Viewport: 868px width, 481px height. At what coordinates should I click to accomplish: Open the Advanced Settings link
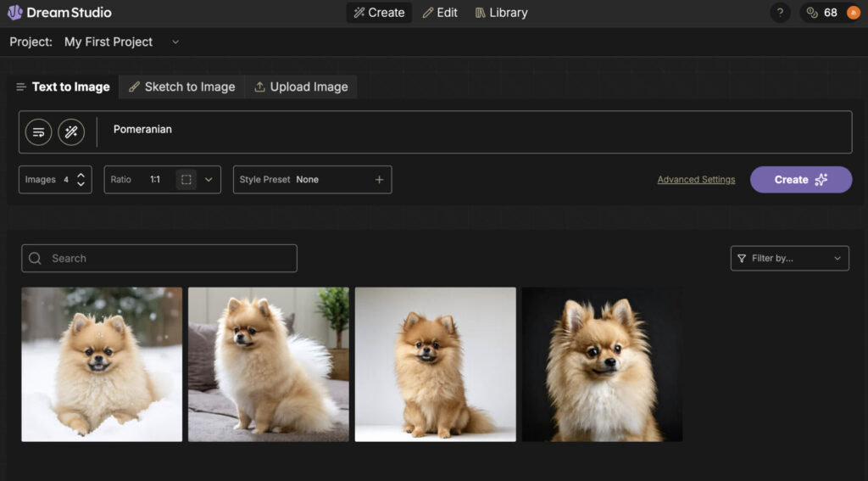point(696,180)
